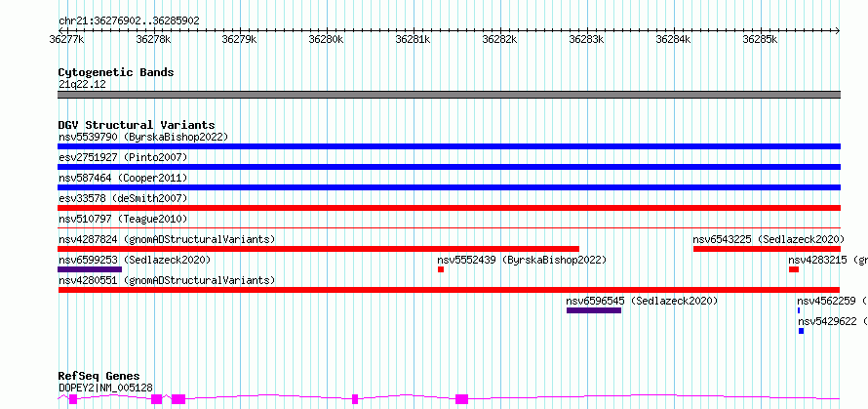This screenshot has width=868, height=409.
Task: Click the 36283k ruler label
Action: tap(586, 39)
